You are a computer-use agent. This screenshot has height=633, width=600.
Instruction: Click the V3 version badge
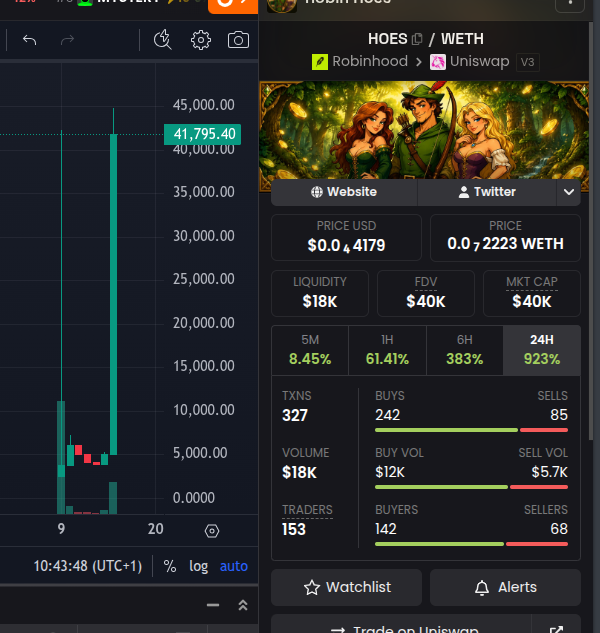(x=528, y=62)
